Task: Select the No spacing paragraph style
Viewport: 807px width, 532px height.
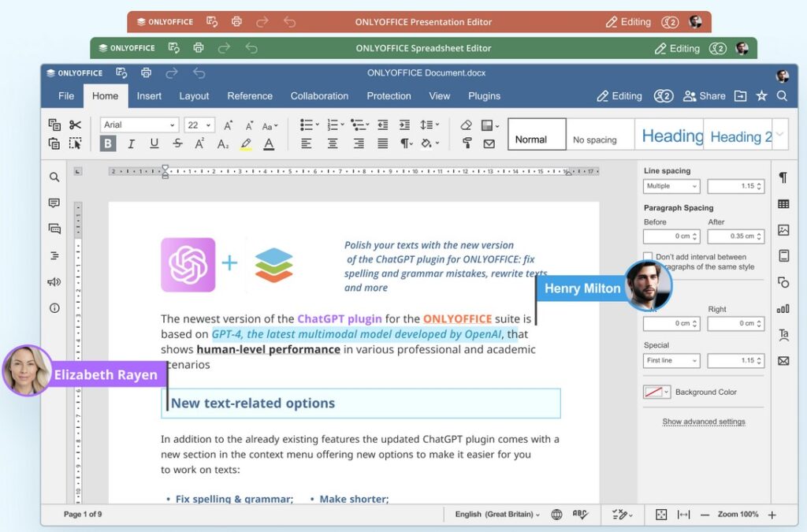Action: tap(600, 134)
